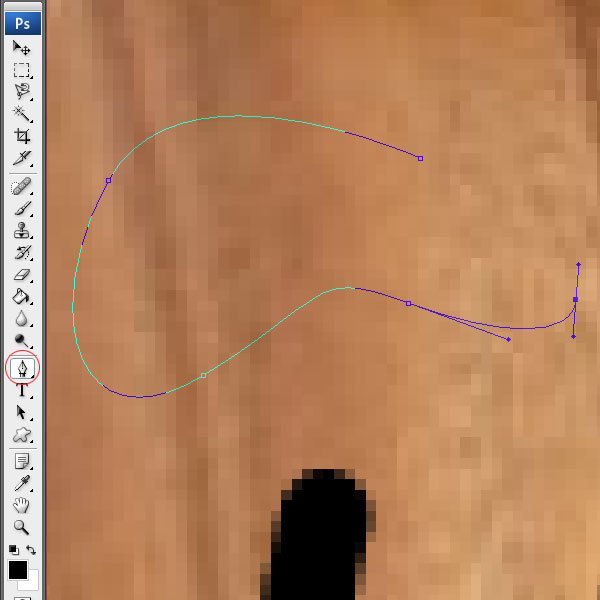
Task: Click direction handle above the selected anchor
Action: coord(578,264)
